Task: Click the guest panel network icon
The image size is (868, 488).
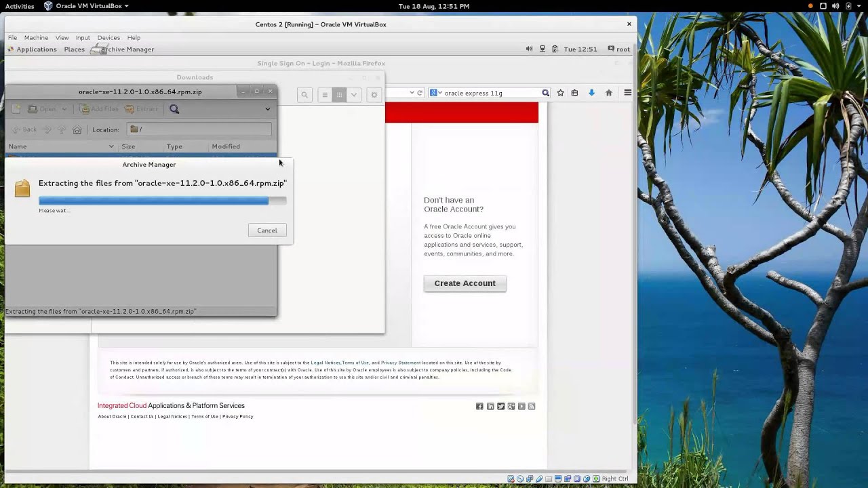Action: [x=542, y=49]
